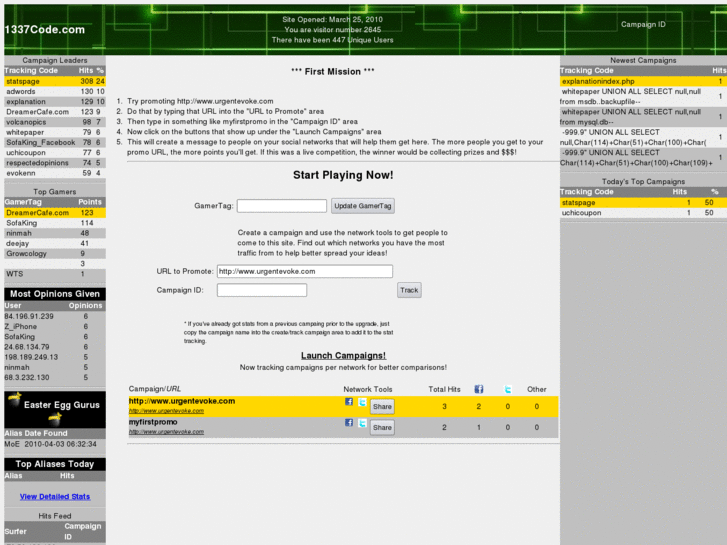Screen dimensions: 727x545
Task: Click Facebook icon in myfirstpromo row
Action: click(x=349, y=423)
